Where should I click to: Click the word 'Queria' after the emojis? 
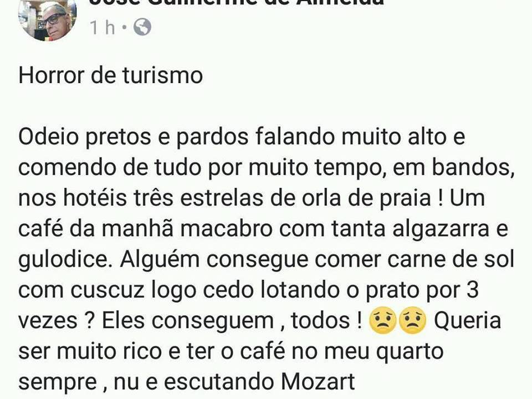468,321
